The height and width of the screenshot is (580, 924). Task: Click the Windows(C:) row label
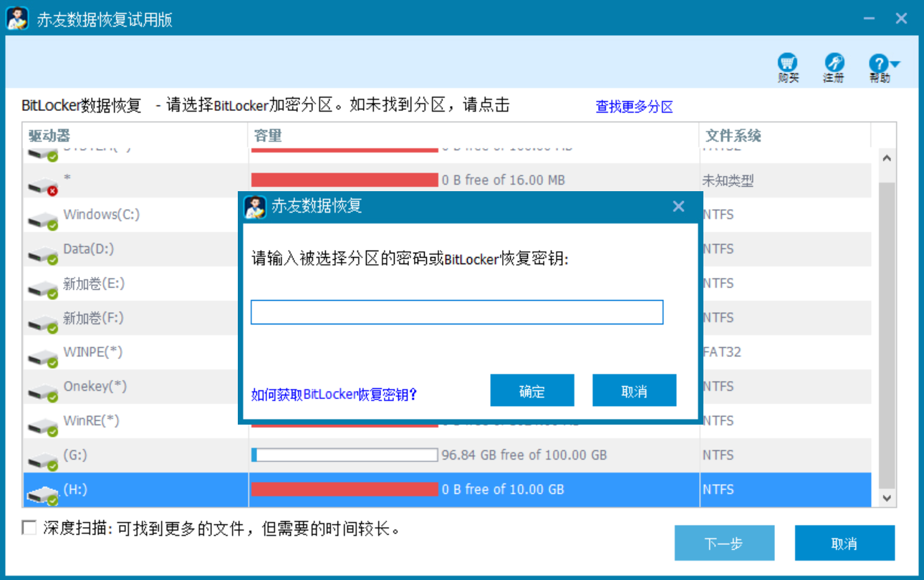point(101,214)
